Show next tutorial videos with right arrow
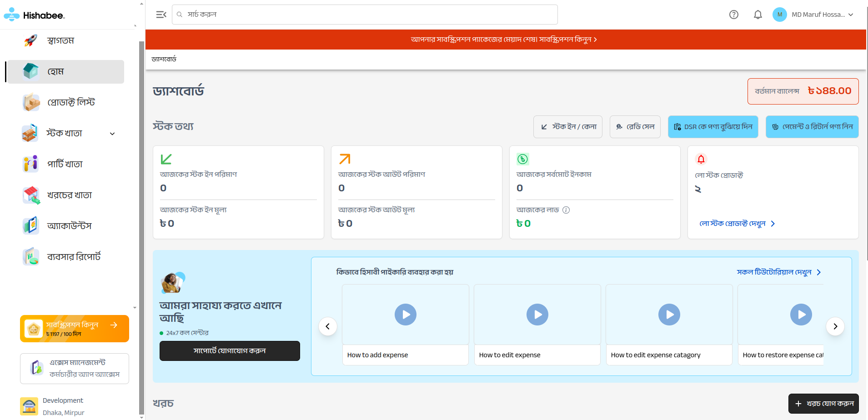This screenshot has width=868, height=420. pos(835,326)
